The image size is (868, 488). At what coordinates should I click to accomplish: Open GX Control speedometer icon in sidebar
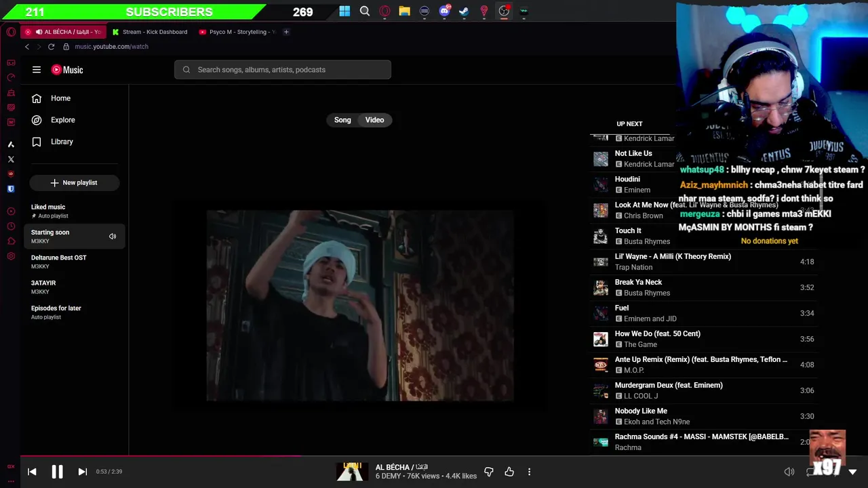(x=11, y=78)
